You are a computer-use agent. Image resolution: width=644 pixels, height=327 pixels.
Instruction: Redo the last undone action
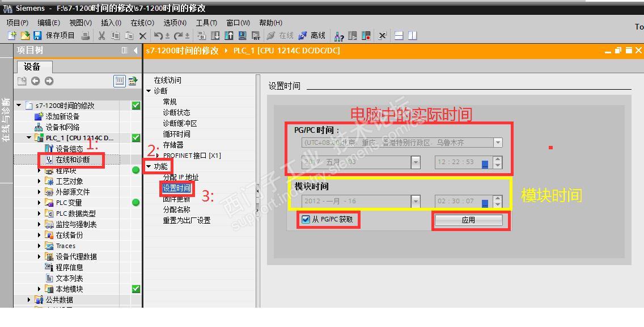179,36
